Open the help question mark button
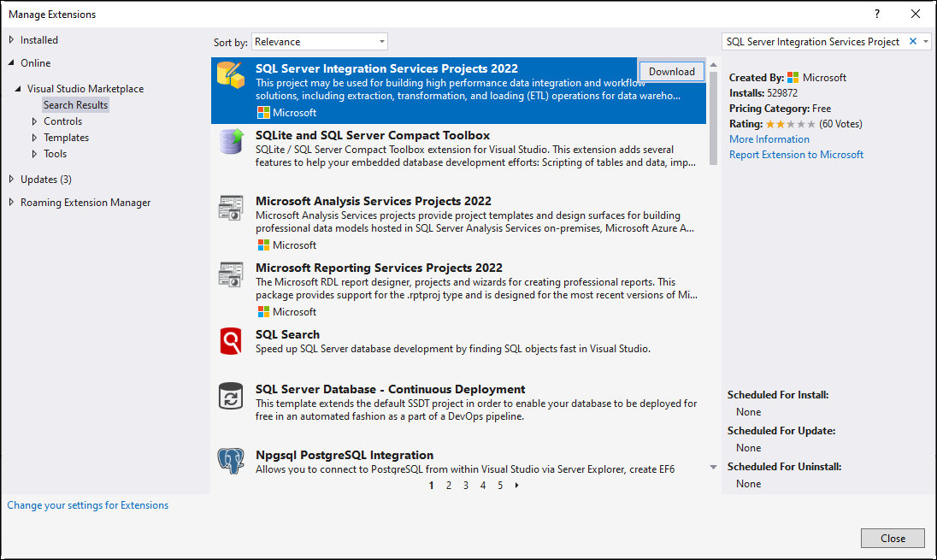This screenshot has width=937, height=560. coord(877,14)
